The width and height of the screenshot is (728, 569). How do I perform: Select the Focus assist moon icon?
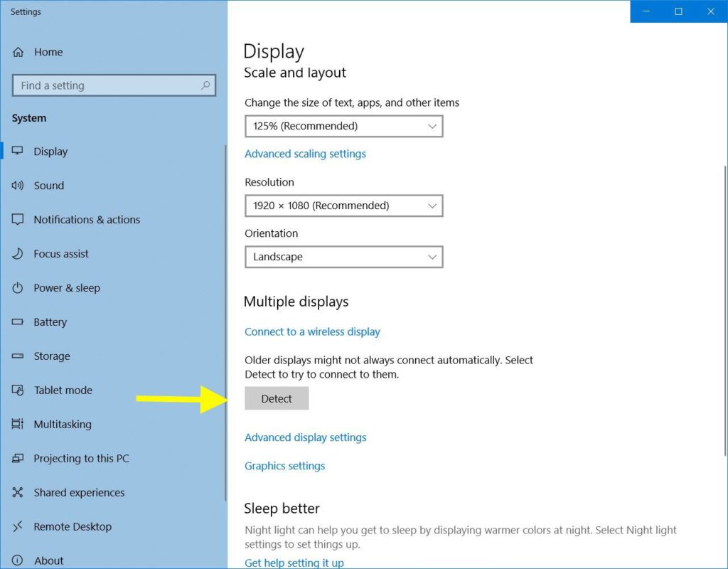pos(18,254)
